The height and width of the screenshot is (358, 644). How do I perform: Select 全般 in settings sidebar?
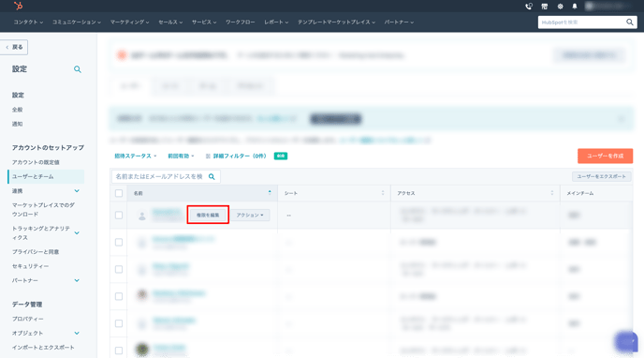17,110
